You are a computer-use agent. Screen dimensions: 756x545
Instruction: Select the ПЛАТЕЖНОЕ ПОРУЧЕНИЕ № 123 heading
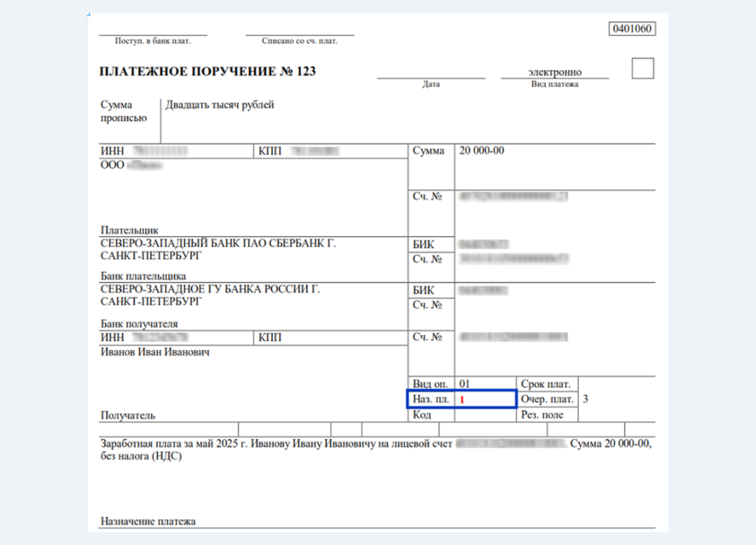tap(207, 72)
